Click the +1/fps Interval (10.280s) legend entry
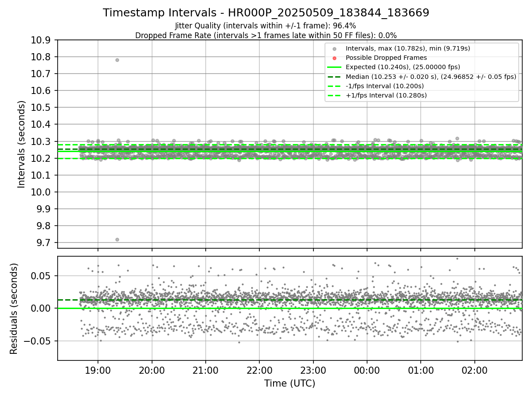The height and width of the screenshot is (399, 532). point(385,95)
